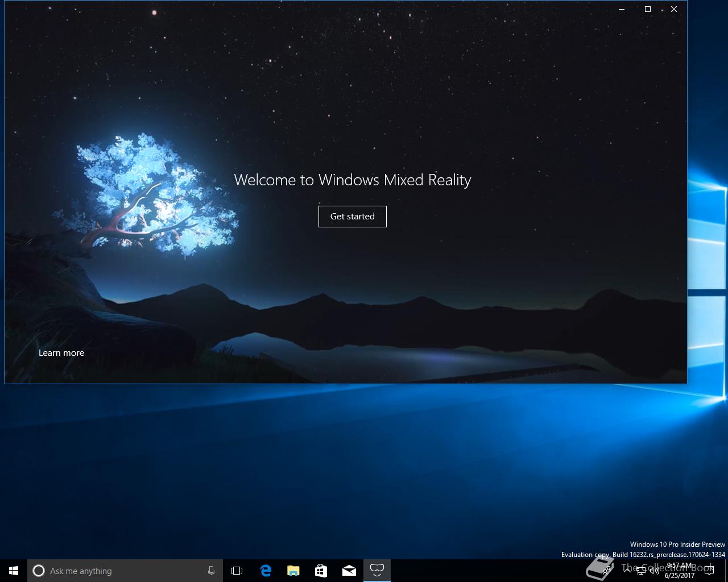Close the Mixed Reality window
The image size is (728, 582).
click(674, 9)
